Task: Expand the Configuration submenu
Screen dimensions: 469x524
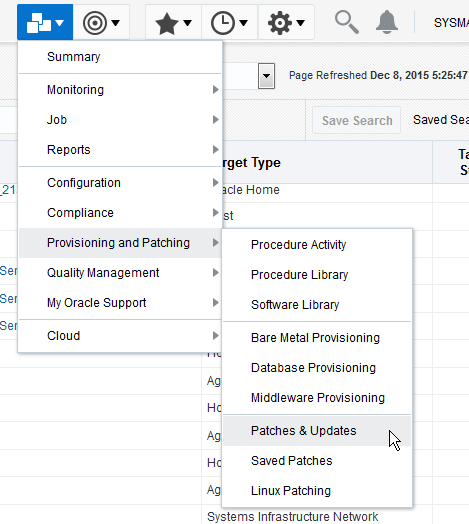Action: [120, 183]
